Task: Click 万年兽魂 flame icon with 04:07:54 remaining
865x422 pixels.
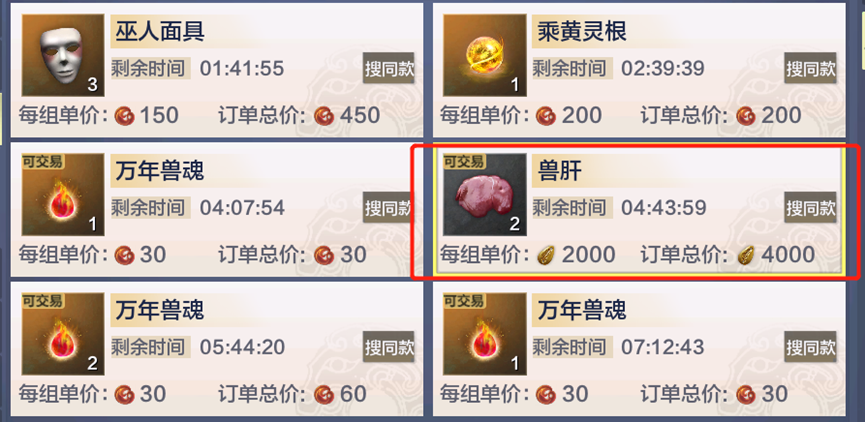Action: [63, 195]
